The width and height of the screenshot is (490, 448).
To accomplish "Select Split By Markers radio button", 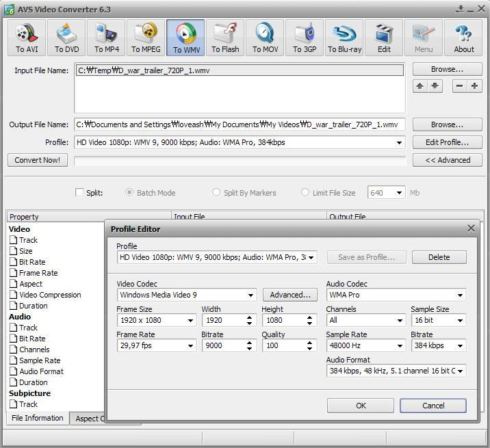I will point(216,192).
